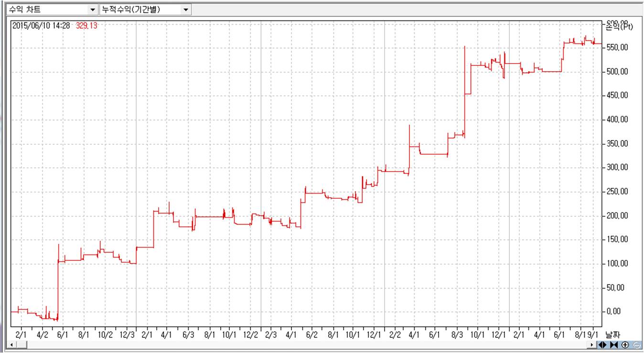Click the 250,00 axis label
Viewport: 644px width, 353px height.
(x=617, y=192)
